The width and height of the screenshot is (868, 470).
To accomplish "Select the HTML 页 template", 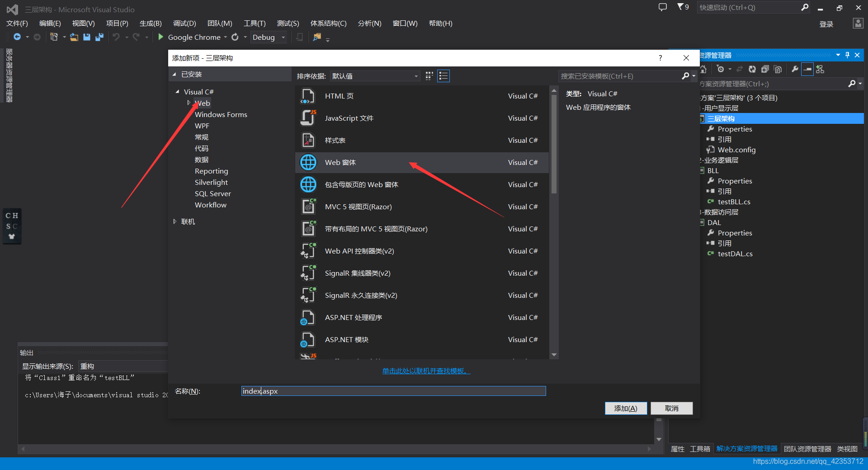I will (422, 96).
